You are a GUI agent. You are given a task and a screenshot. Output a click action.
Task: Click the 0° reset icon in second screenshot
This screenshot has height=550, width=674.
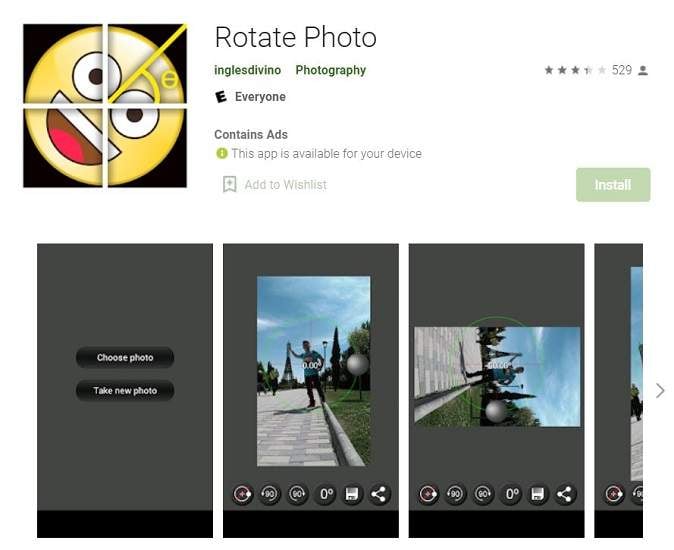(x=325, y=494)
